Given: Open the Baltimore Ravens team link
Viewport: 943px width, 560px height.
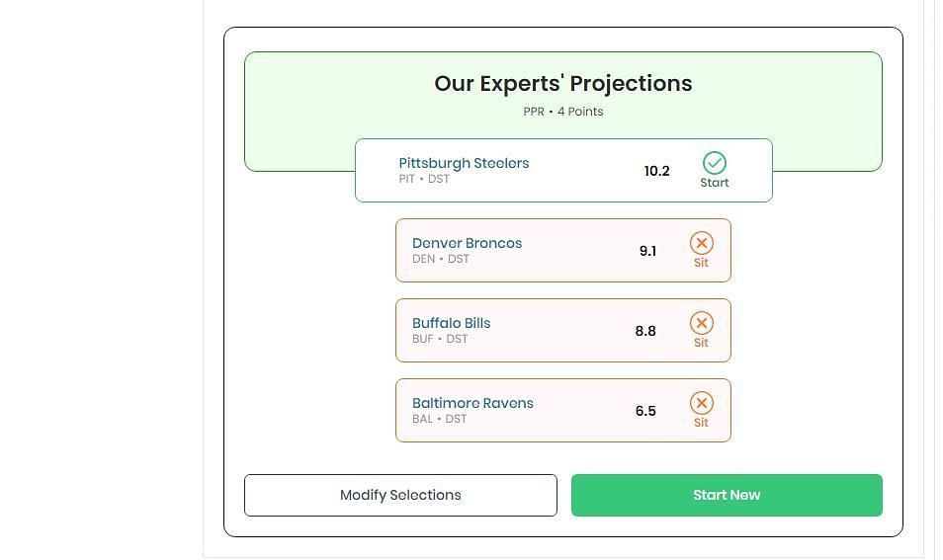Looking at the screenshot, I should (x=472, y=403).
